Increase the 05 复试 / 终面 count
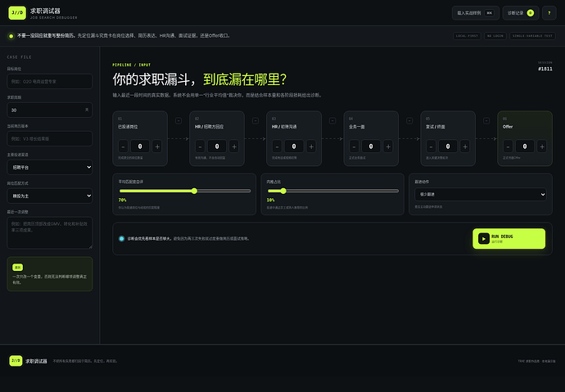Viewport: 565px width, 392px height. 465,146
